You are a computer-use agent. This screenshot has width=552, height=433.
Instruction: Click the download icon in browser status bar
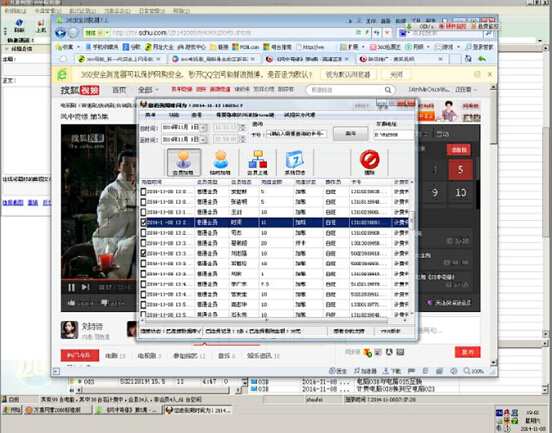(386, 371)
